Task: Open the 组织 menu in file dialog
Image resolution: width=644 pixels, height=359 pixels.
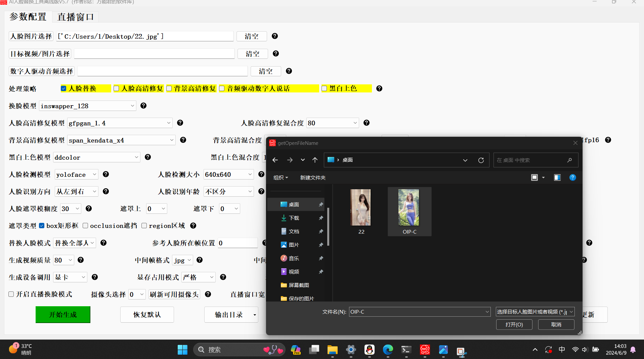Action: (x=281, y=177)
